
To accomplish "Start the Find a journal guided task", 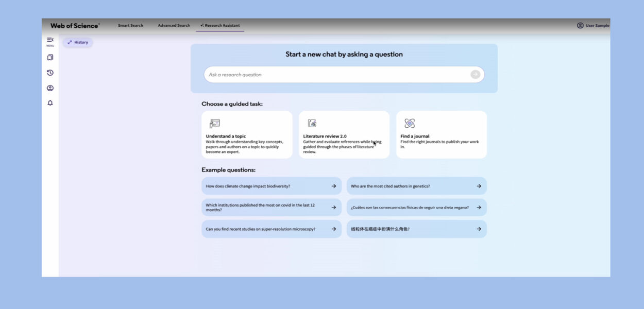I will point(442,135).
